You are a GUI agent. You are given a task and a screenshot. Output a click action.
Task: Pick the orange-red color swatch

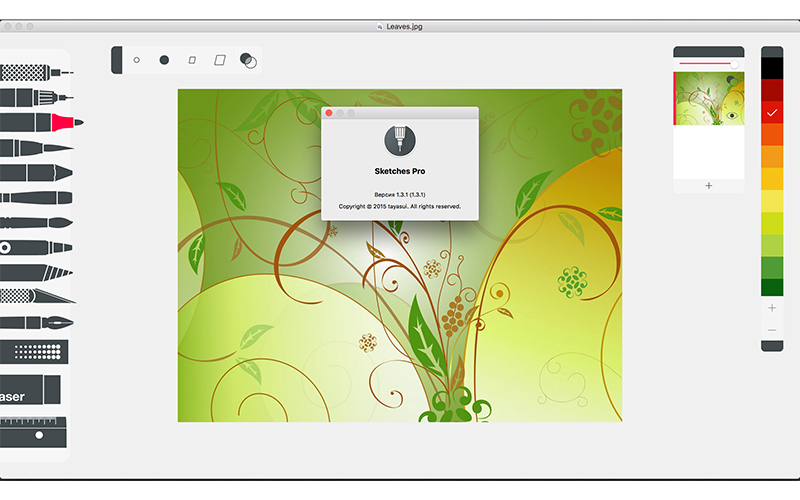(x=772, y=135)
